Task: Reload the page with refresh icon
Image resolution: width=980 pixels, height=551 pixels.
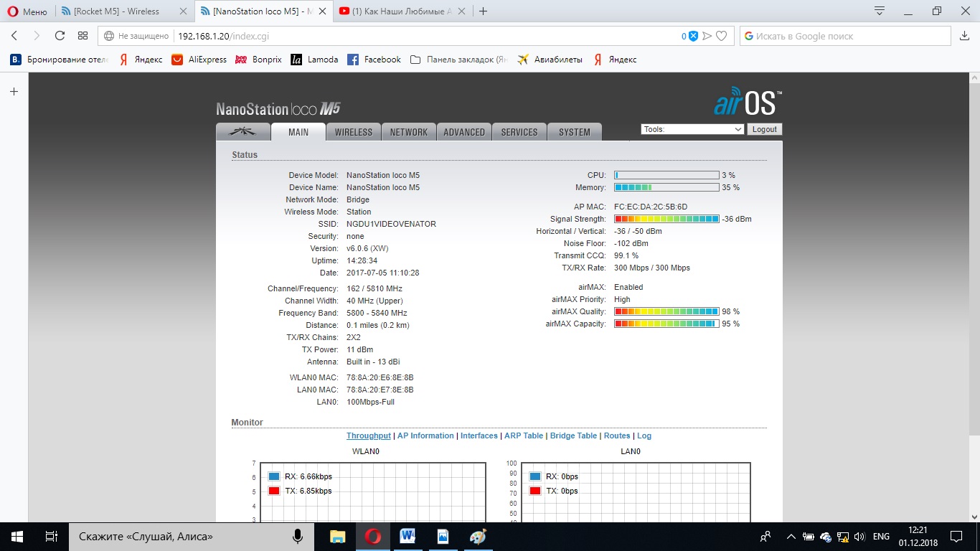Action: [60, 36]
